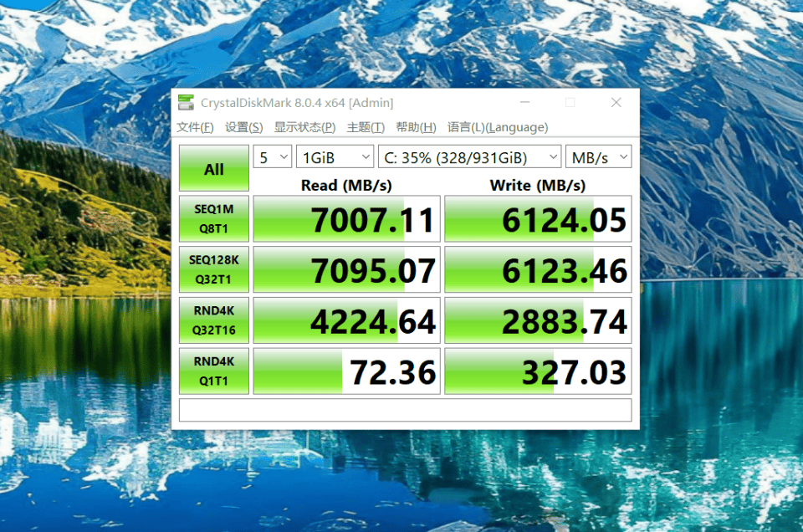This screenshot has height=532, width=803.
Task: Open the 主题(T) menu
Action: tap(366, 127)
